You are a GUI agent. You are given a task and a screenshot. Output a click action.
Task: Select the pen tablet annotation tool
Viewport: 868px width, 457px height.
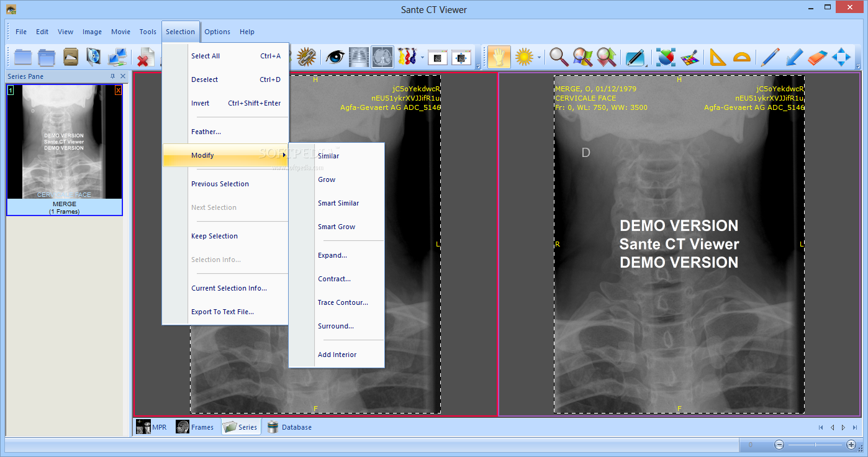[x=635, y=57]
